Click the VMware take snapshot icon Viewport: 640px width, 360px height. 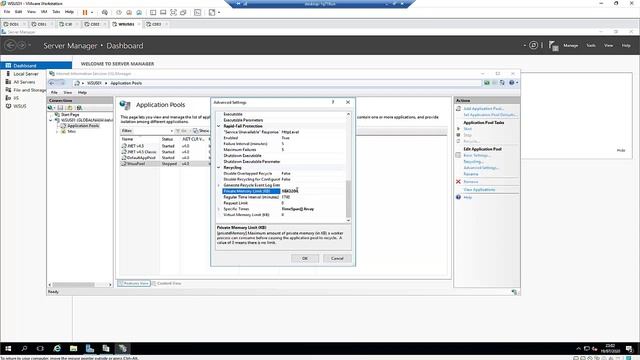119,12
